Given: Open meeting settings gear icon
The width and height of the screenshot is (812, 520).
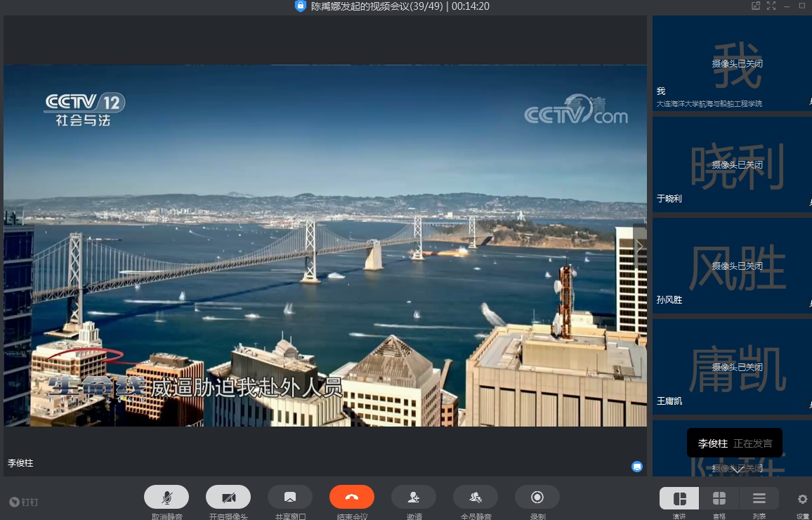Looking at the screenshot, I should tap(802, 499).
